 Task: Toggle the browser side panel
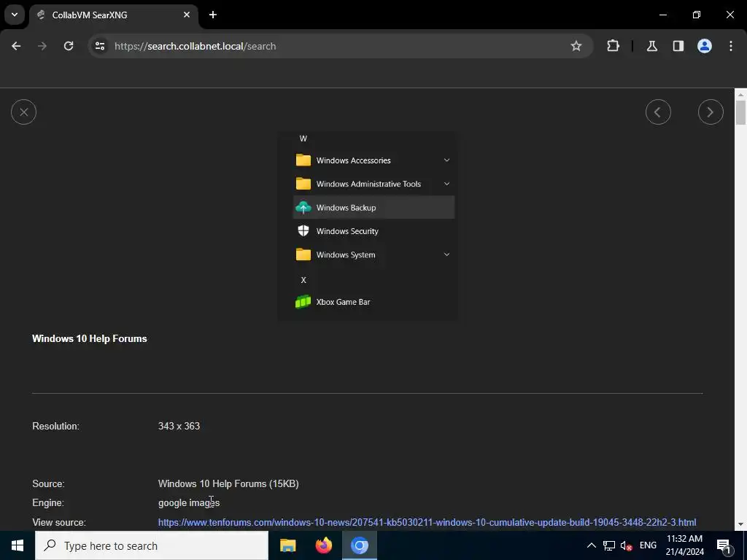678,46
